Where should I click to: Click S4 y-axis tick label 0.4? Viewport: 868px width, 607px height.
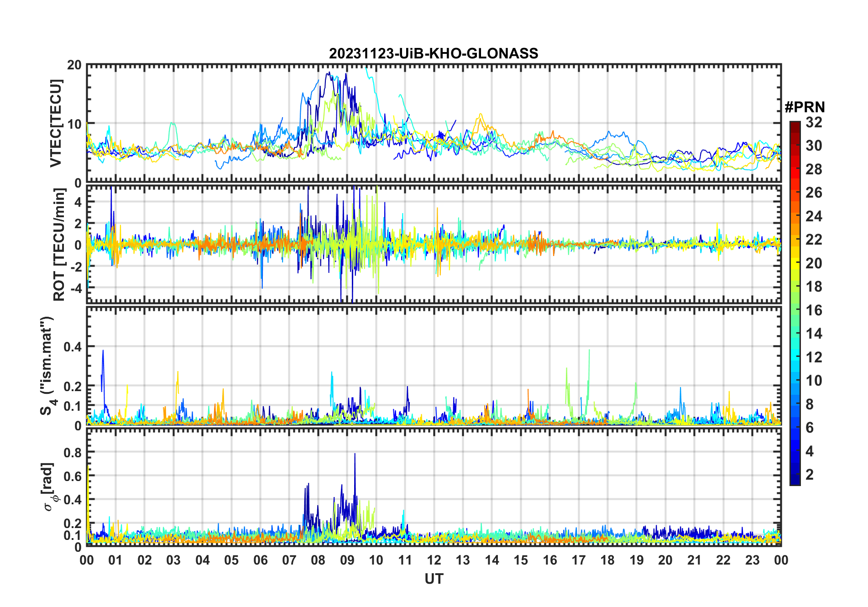(x=73, y=347)
